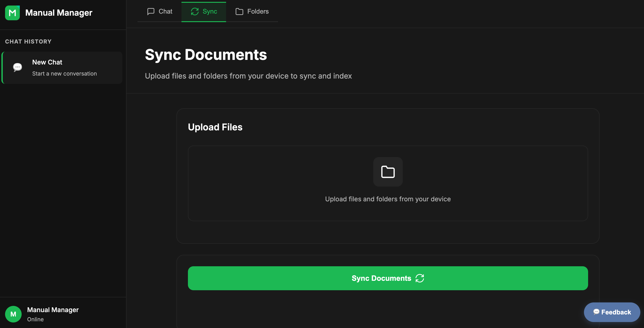Click the M avatar next to Manual Manager Online

13,314
